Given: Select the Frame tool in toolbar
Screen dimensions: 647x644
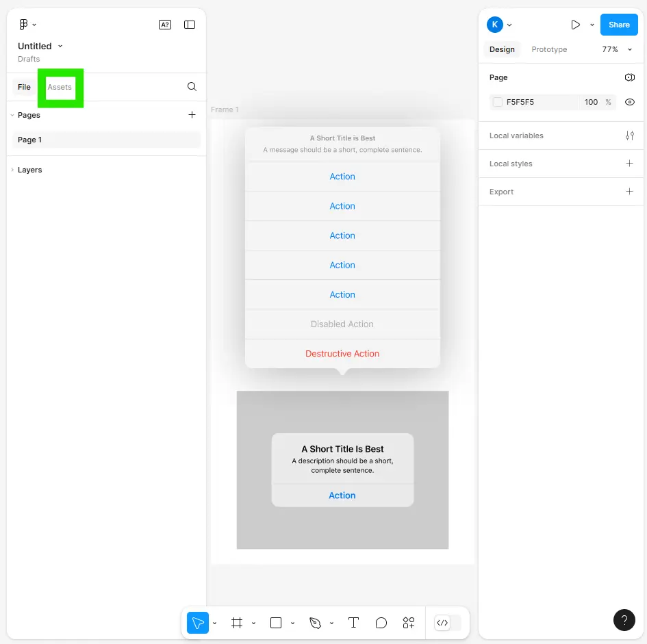Looking at the screenshot, I should pyautogui.click(x=237, y=623).
